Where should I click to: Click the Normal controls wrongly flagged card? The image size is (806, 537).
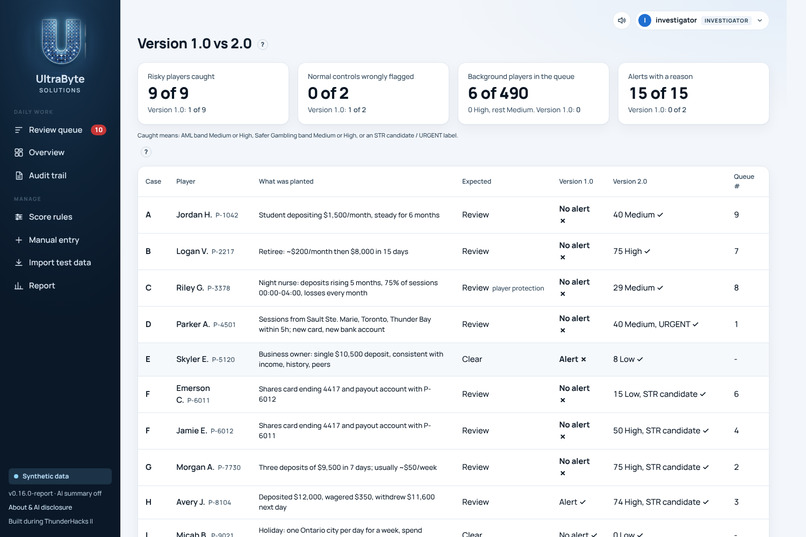tap(373, 94)
